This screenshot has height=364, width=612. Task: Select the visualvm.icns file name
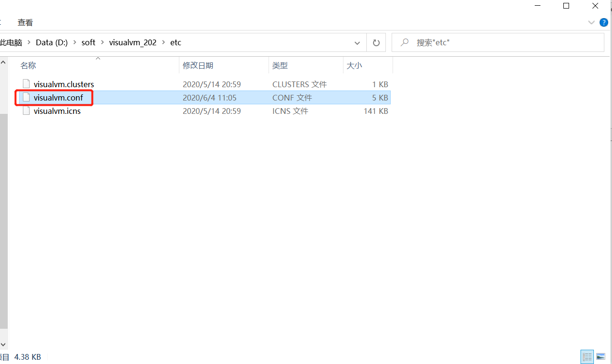pos(57,111)
